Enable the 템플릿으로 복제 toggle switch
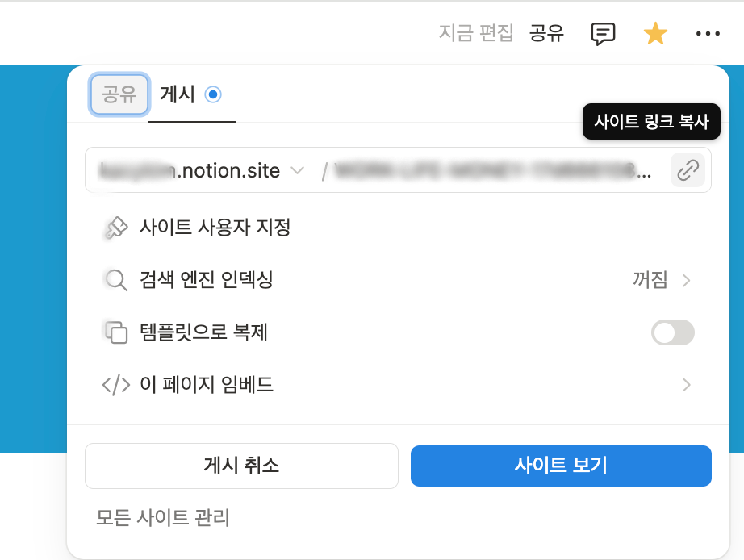 (x=672, y=332)
